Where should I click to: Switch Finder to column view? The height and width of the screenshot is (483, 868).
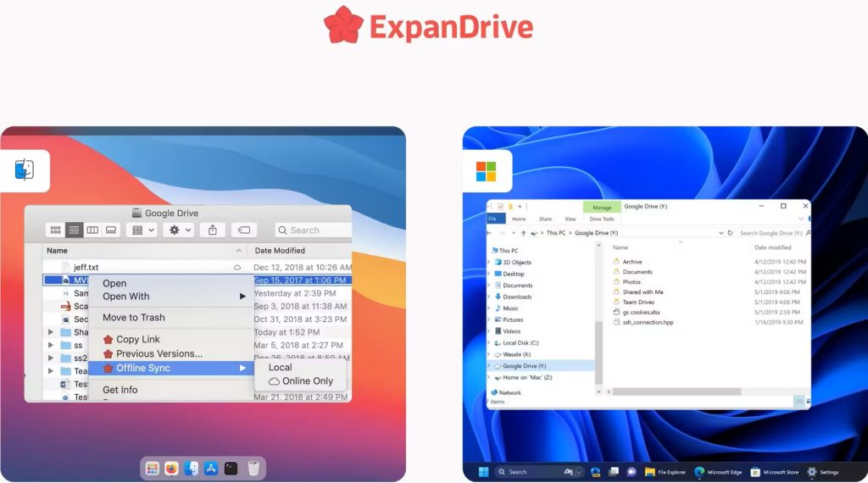point(92,230)
